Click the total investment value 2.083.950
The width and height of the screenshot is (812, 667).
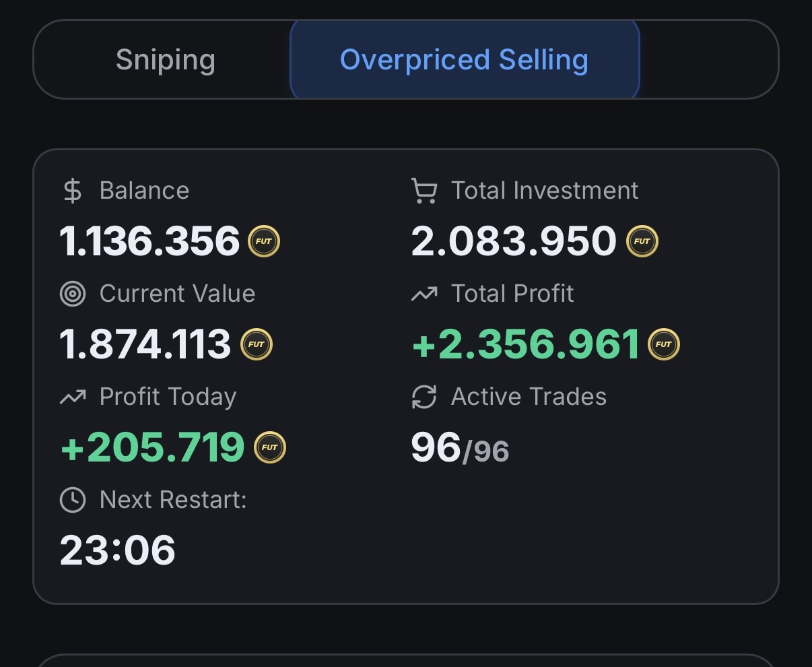coord(514,241)
